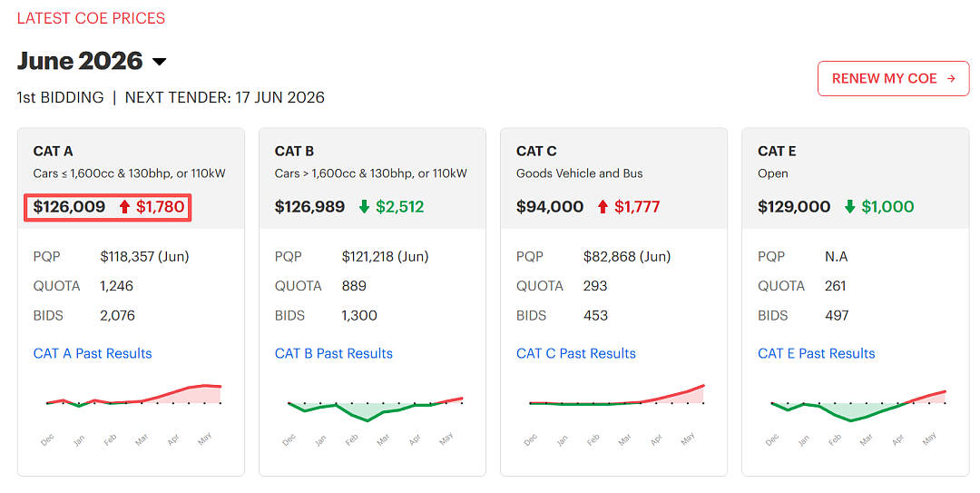Image resolution: width=980 pixels, height=493 pixels.
Task: Click the green down arrow in CAT E
Action: click(x=849, y=206)
